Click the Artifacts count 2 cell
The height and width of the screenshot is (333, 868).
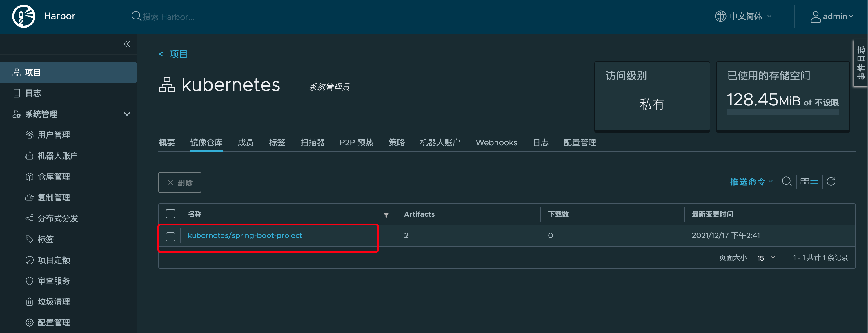(x=406, y=235)
